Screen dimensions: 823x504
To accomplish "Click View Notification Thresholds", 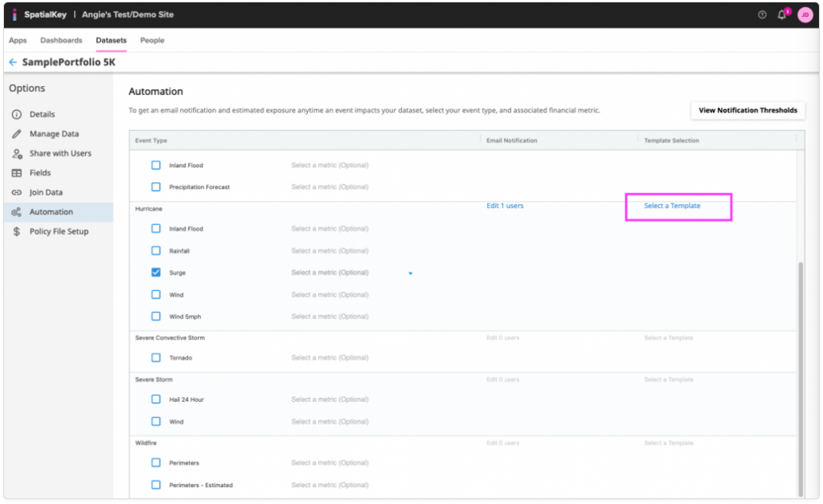I will coord(747,110).
